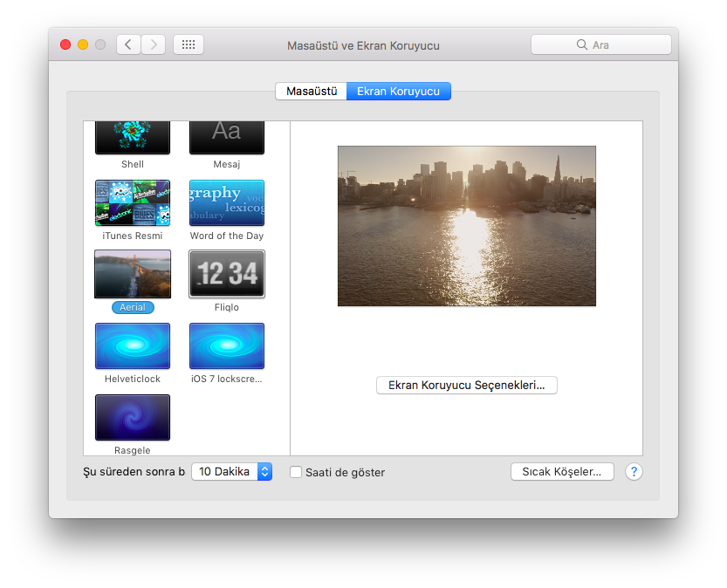Image resolution: width=727 pixels, height=588 pixels.
Task: Open Ekran Koruyucu Seçenekleri options
Action: 466,385
